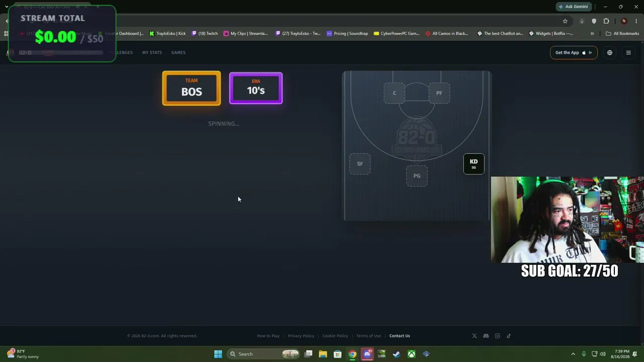Open the TikTok footer icon
Screen dimensions: 644x362
pyautogui.click(x=509, y=336)
